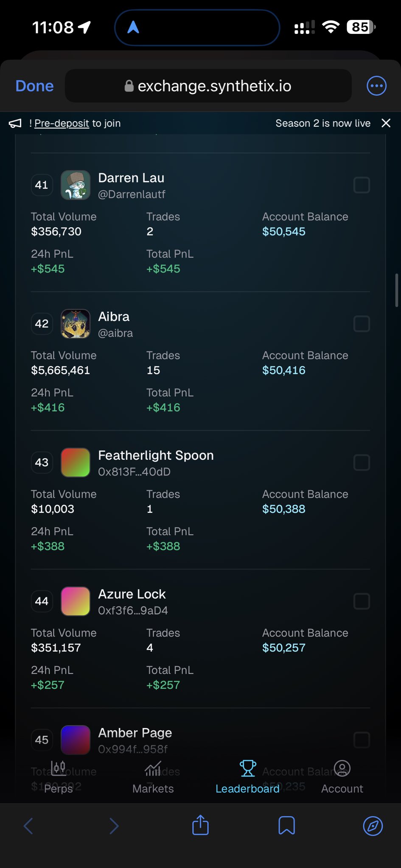Open the bookmarks icon
Viewport: 401px width, 868px height.
point(286,825)
